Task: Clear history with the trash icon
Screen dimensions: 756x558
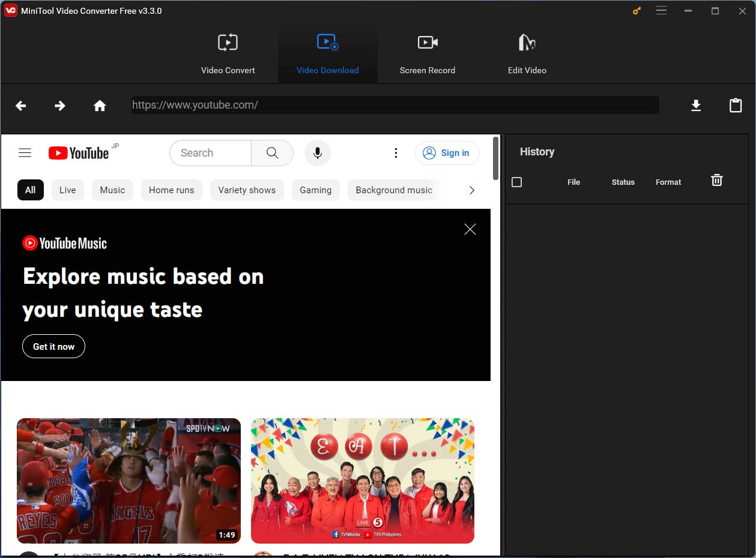Action: click(716, 179)
